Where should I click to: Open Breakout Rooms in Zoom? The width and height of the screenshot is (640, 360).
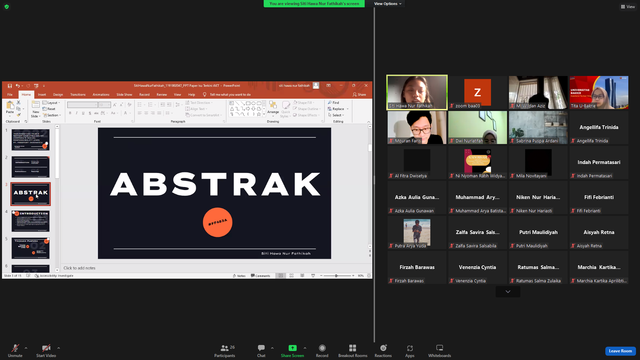pyautogui.click(x=353, y=350)
